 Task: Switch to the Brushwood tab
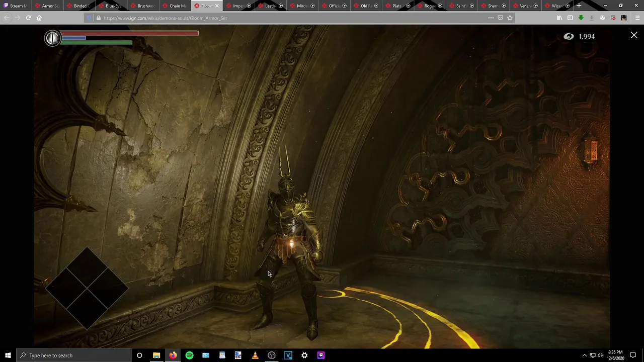(x=143, y=6)
